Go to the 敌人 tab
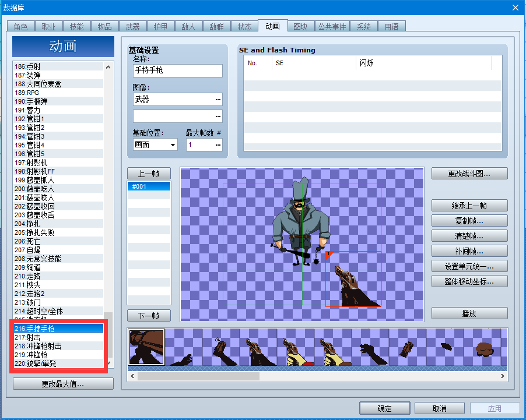 [188, 27]
